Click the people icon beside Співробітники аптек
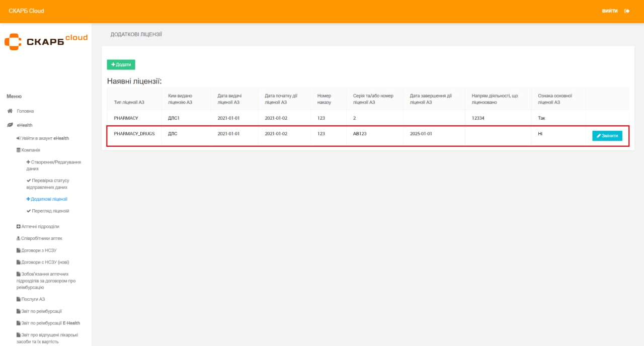The height and width of the screenshot is (346, 644). pyautogui.click(x=19, y=238)
